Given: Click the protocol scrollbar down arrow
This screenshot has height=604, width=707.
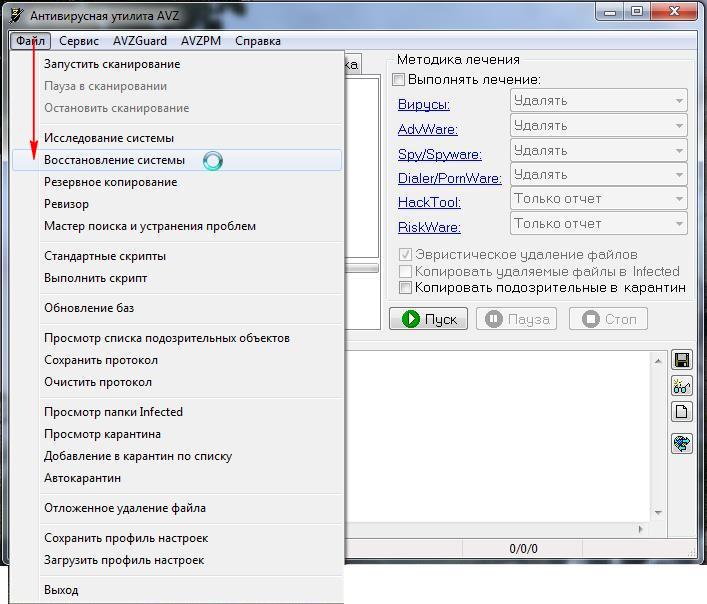Looking at the screenshot, I should pos(658,512).
